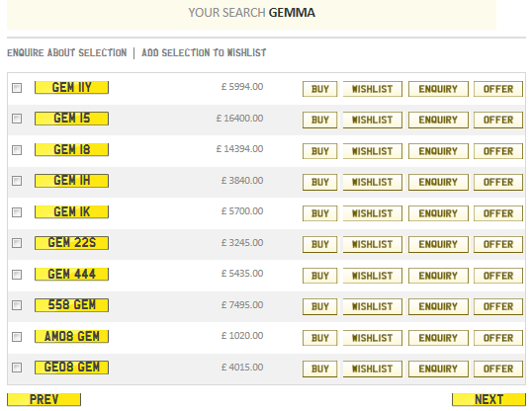Click the GEM 22S plate image
Screen dimensions: 532x411
(x=71, y=243)
